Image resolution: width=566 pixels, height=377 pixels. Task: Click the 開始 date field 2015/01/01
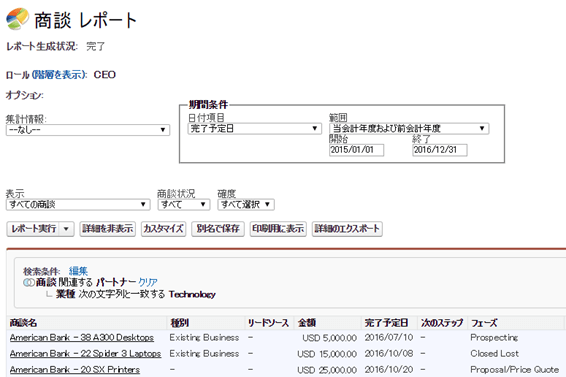356,150
